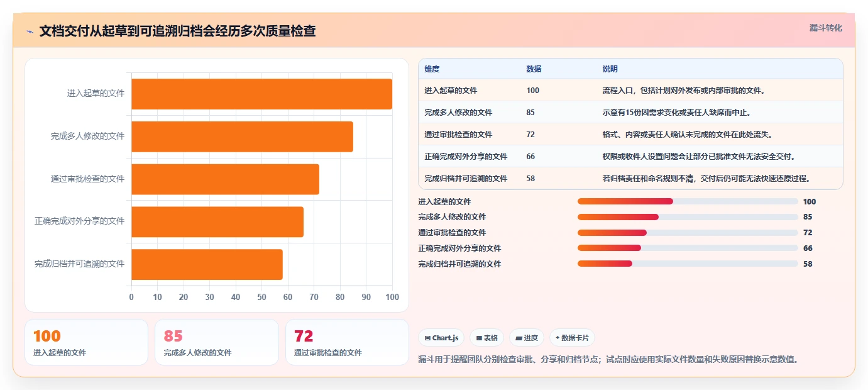This screenshot has height=390, width=868.
Task: Click the table data value 85
Action: [x=530, y=113]
